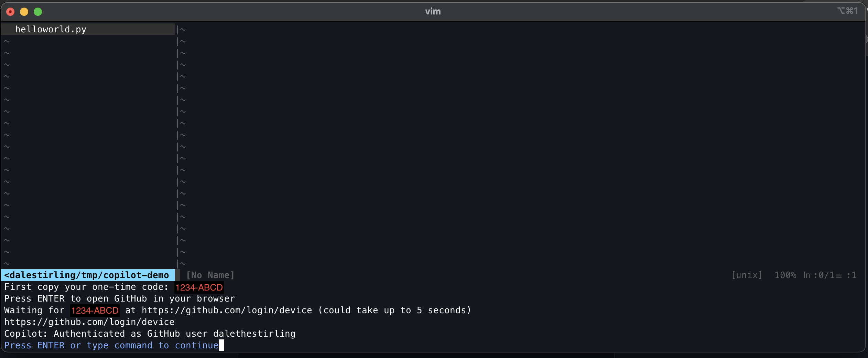Click the 'vim' window title
This screenshot has height=358, width=868.
pos(433,11)
